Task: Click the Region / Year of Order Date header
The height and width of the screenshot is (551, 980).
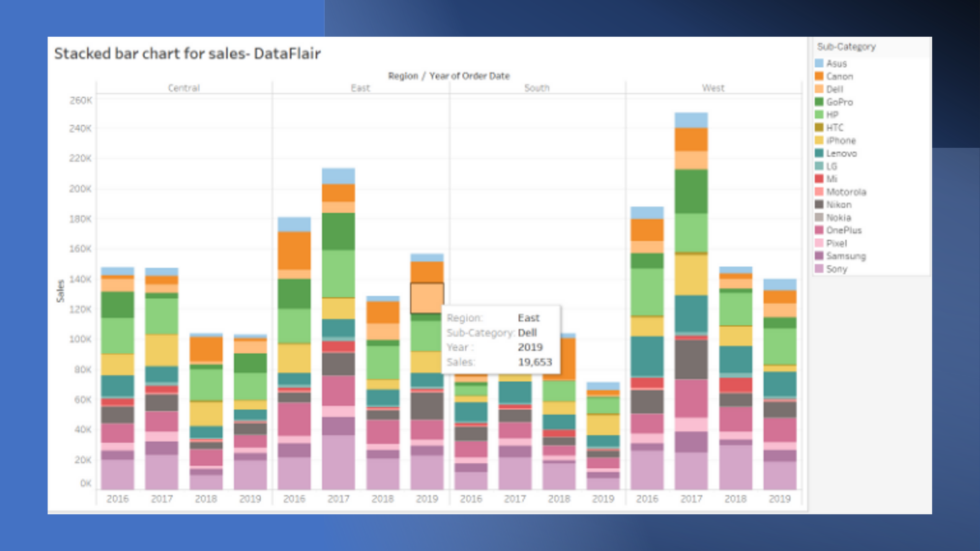Action: point(449,76)
